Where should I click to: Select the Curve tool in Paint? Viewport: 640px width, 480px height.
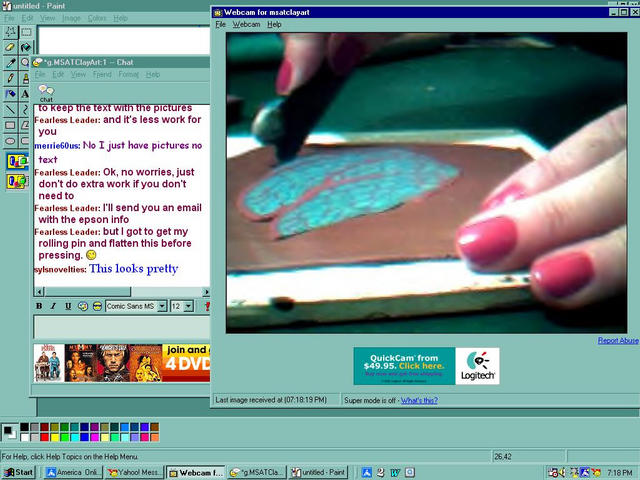(x=25, y=109)
